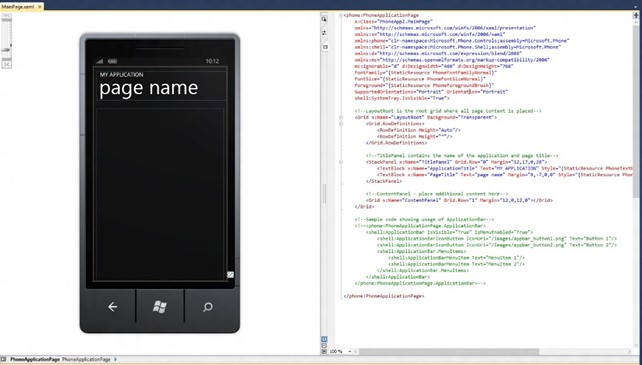Click the horizontal scrollbar right arrow
Viewport: 642px width, 365px height.
[x=630, y=351]
